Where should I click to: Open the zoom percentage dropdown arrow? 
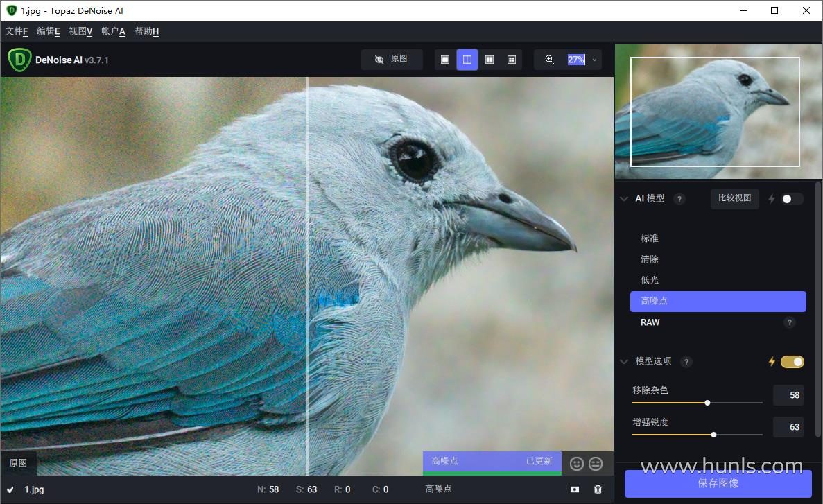coord(594,60)
